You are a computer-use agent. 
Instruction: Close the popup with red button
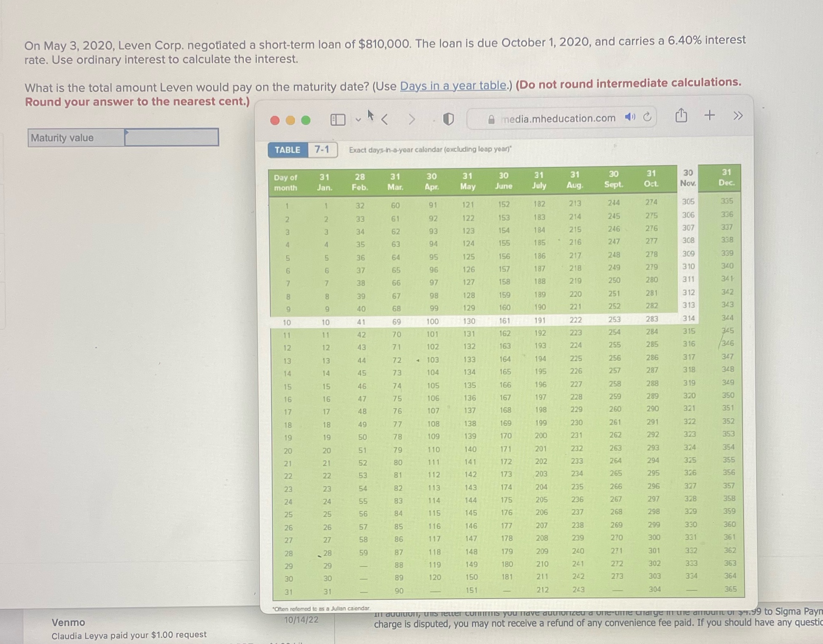click(x=275, y=120)
